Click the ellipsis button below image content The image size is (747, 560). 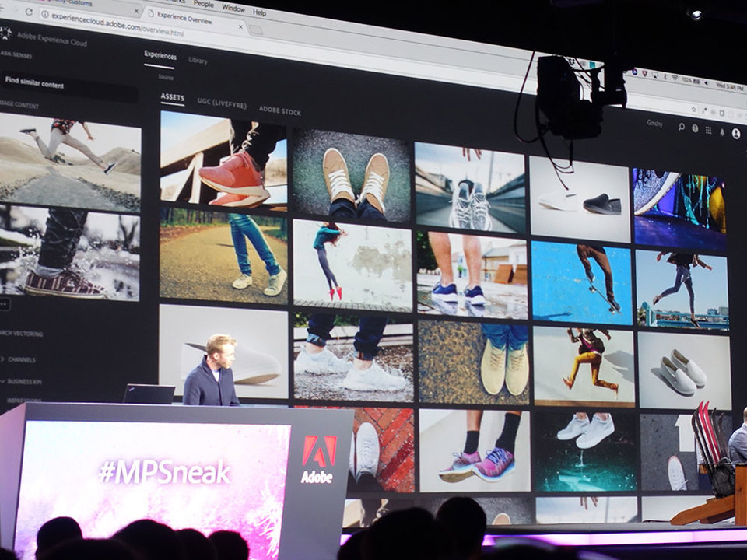(x=4, y=304)
